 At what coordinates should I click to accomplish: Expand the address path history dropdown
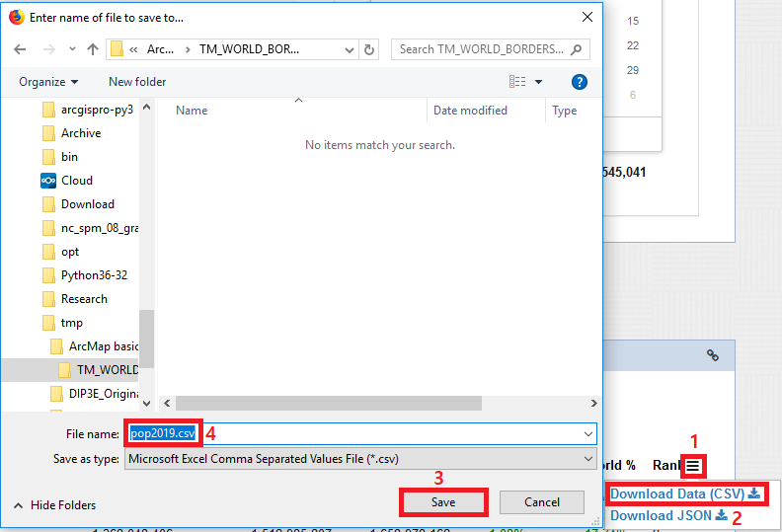tap(349, 49)
